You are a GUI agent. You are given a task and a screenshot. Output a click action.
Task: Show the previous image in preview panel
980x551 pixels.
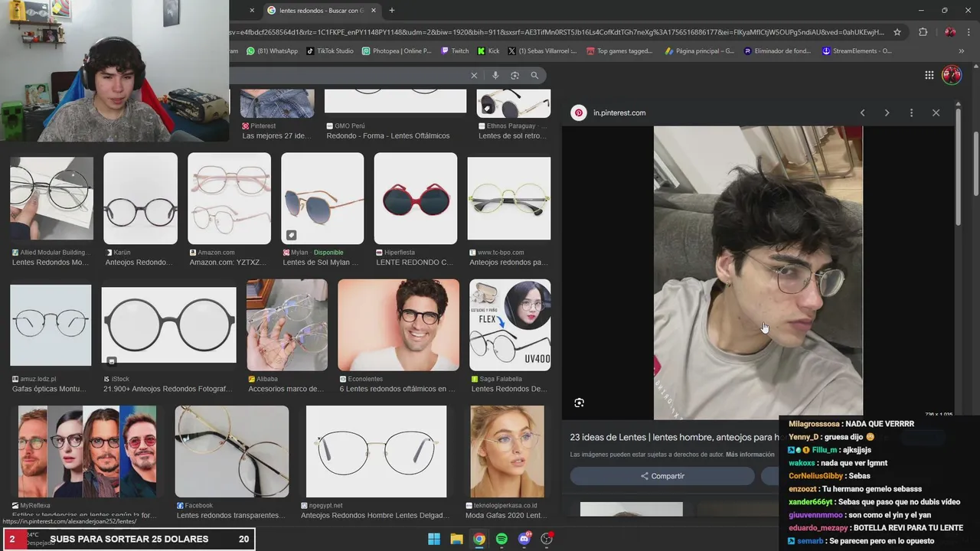click(x=862, y=112)
